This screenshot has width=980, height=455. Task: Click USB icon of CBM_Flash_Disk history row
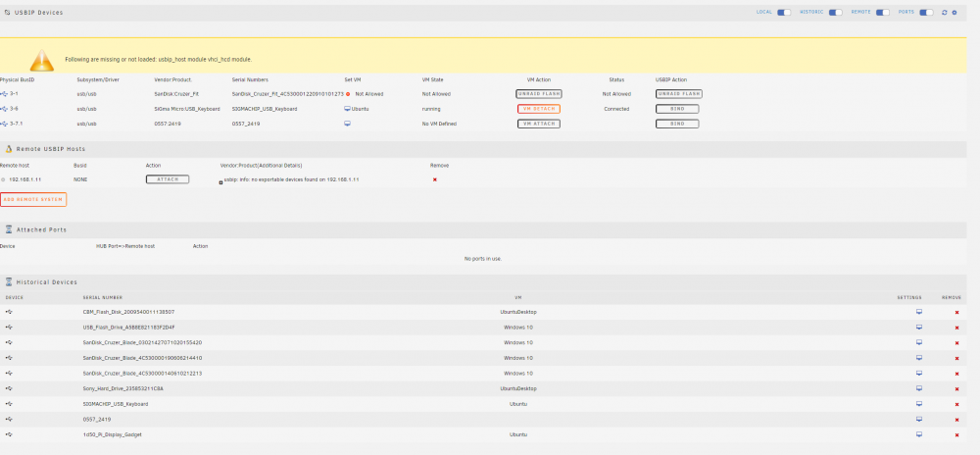coord(9,312)
